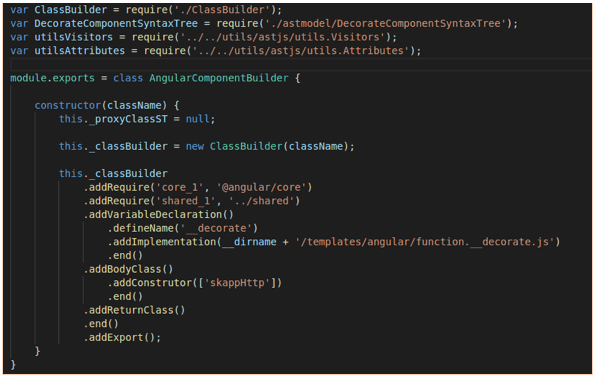This screenshot has width=593, height=376.
Task: Click the '.addBodyClass()' call
Action: coord(128,269)
